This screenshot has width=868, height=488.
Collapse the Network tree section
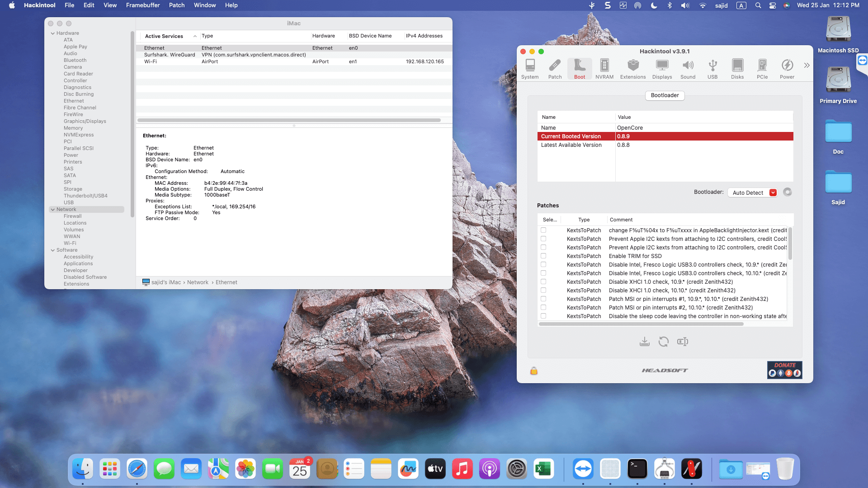53,210
